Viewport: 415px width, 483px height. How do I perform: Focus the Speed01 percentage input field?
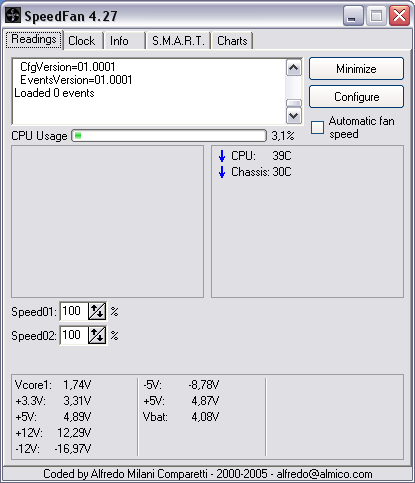[74, 311]
